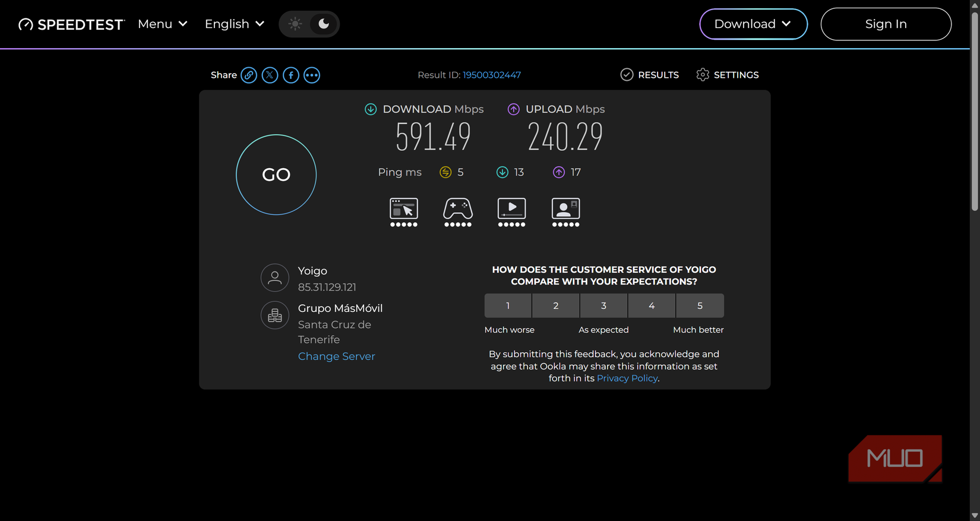Rate customer service 2
Viewport: 980px width, 521px height.
[556, 305]
